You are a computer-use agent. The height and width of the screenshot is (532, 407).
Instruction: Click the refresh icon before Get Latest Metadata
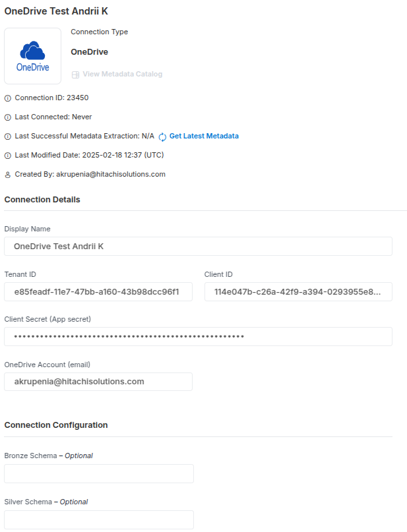point(162,136)
